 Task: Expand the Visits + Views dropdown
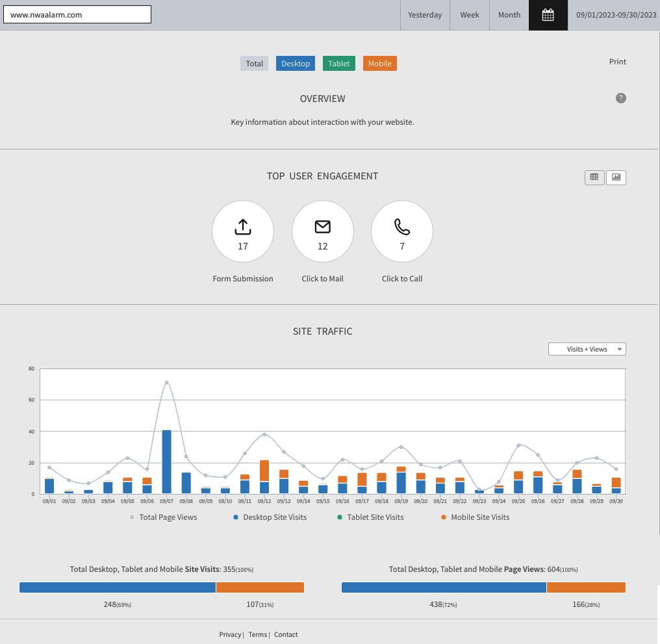[x=587, y=349]
